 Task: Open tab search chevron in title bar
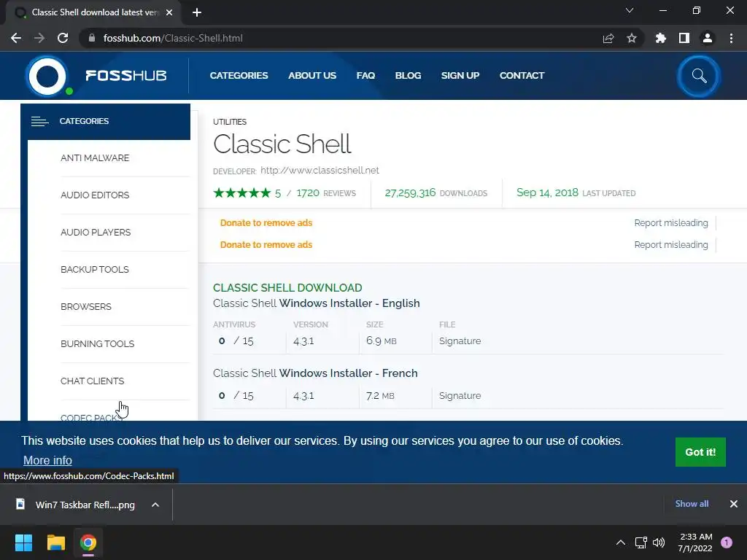point(630,10)
